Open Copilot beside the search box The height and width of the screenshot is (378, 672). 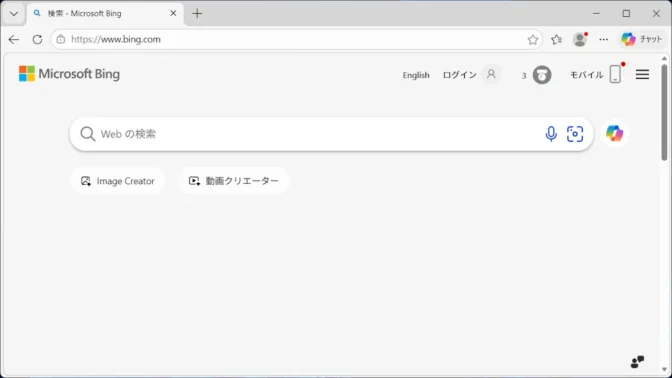pos(614,134)
